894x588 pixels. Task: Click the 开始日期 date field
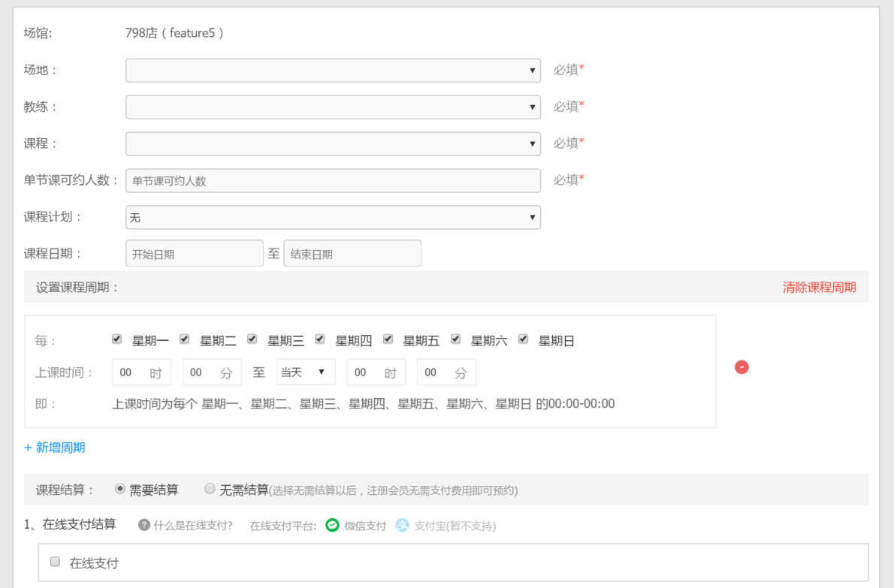coord(194,254)
